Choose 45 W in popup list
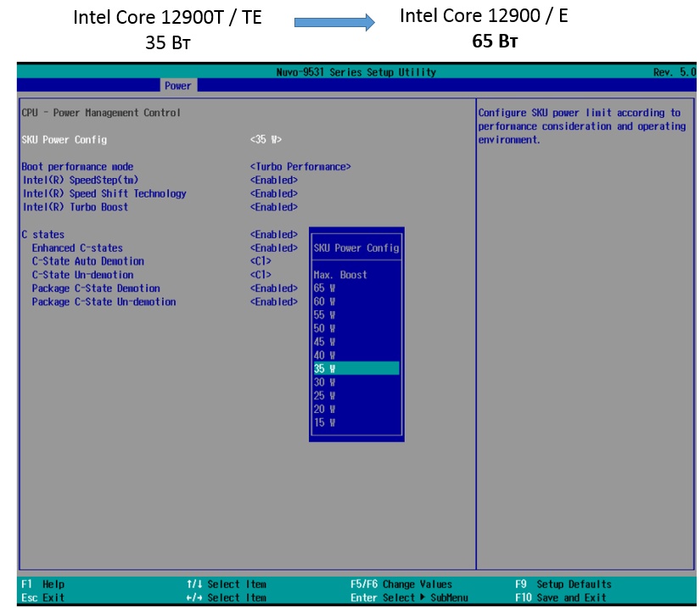700x608 pixels. tap(325, 342)
